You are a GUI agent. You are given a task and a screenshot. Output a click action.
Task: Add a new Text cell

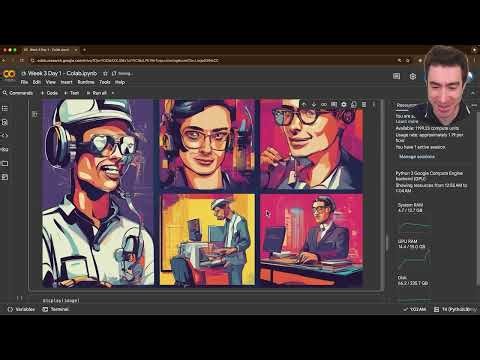click(72, 93)
